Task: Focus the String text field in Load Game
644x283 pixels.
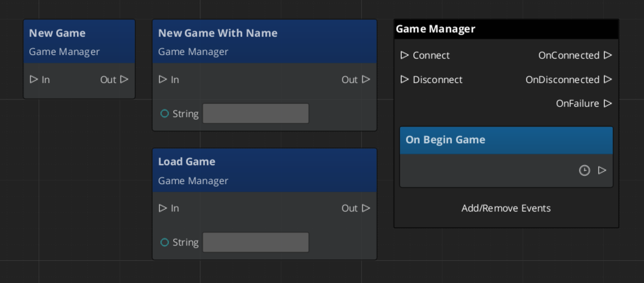Action: click(x=256, y=242)
